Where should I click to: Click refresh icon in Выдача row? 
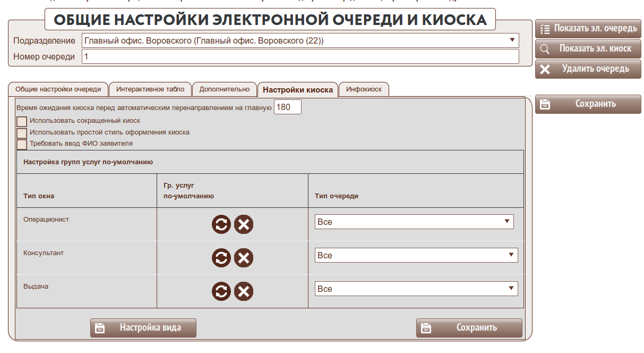click(x=221, y=291)
